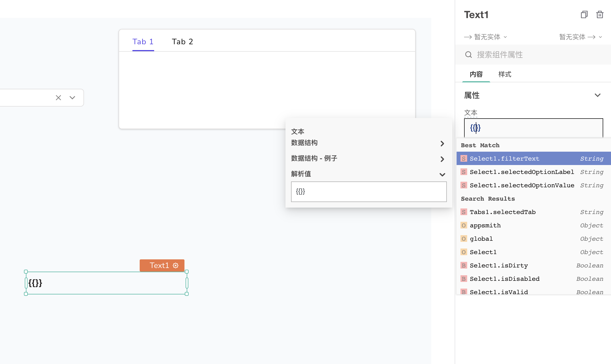
Task: Click the search magnifier icon in the property search
Action: click(x=469, y=55)
